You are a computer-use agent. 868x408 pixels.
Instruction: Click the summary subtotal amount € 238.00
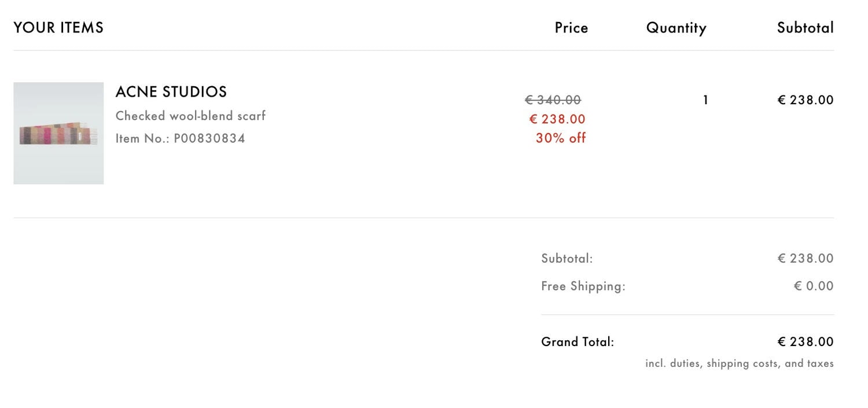[x=806, y=259]
